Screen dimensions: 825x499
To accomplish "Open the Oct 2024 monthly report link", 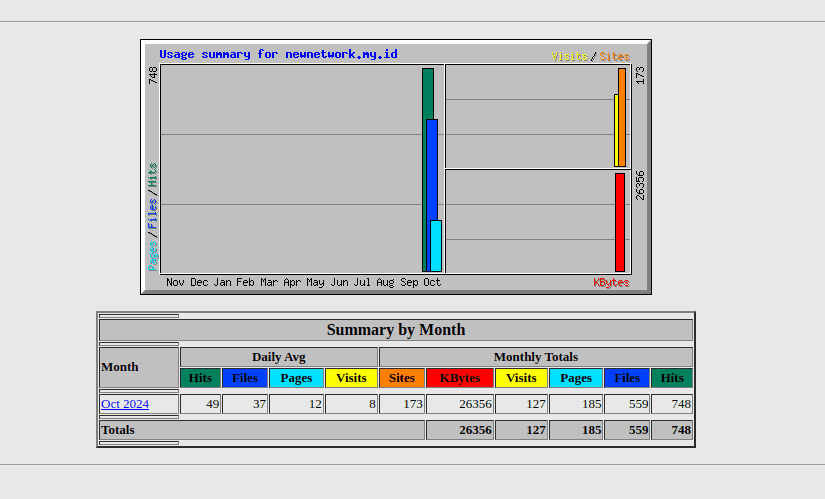I will [x=125, y=404].
